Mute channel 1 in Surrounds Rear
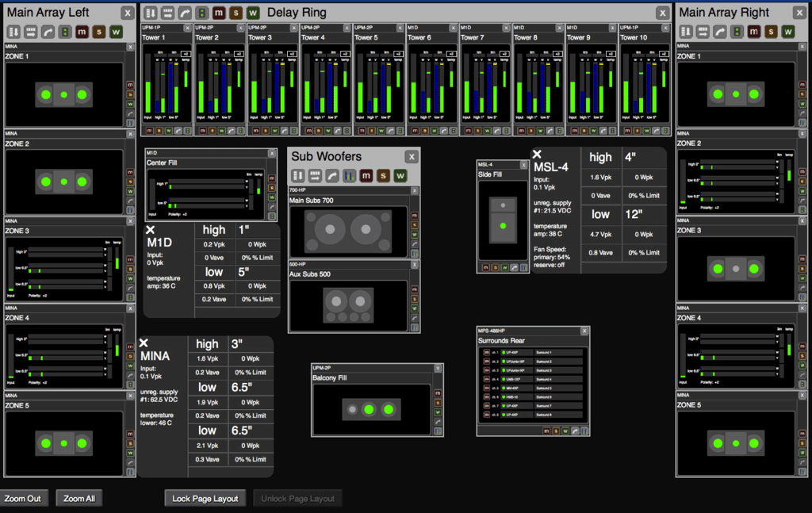 coord(485,352)
